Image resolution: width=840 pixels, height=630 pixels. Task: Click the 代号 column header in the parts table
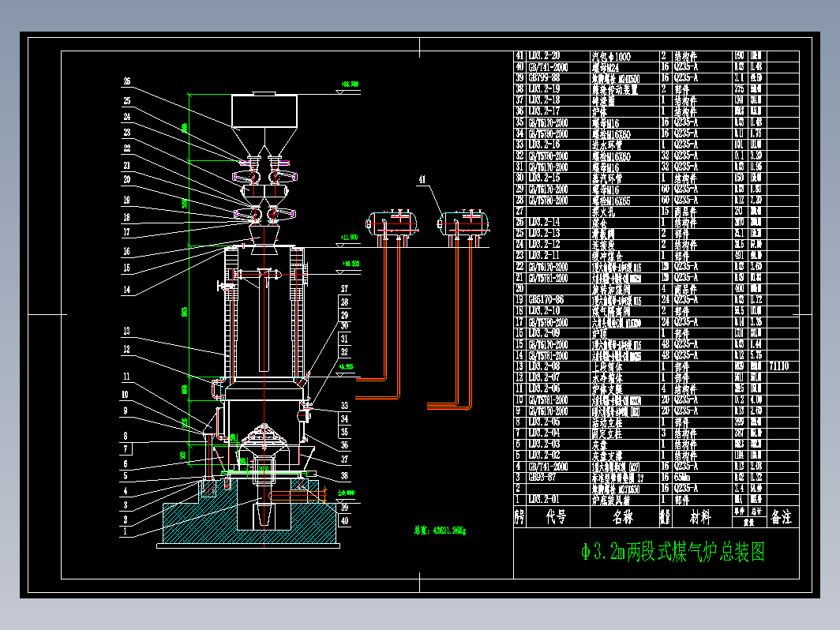click(556, 517)
